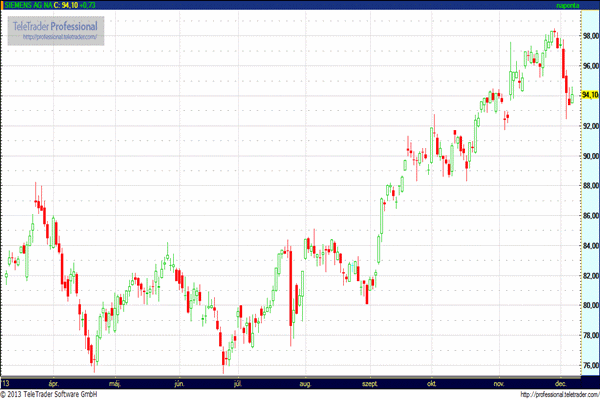
Task: Click the "naponta" interval label
Action: coord(568,5)
